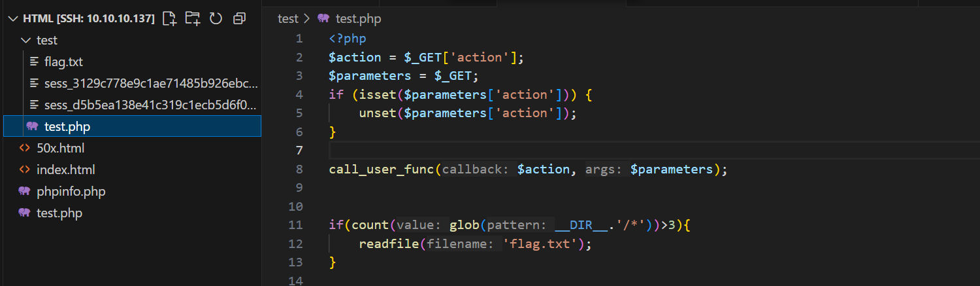Collapse the HTML [SSH: 10.10.10.137] root section

[14, 18]
